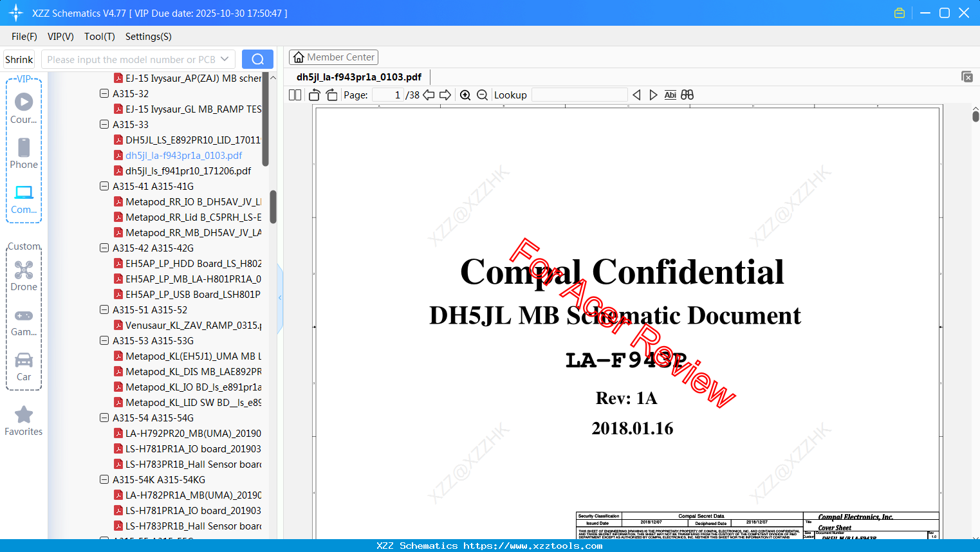Click the home icon beside Member Center
The width and height of the screenshot is (980, 552).
point(299,57)
